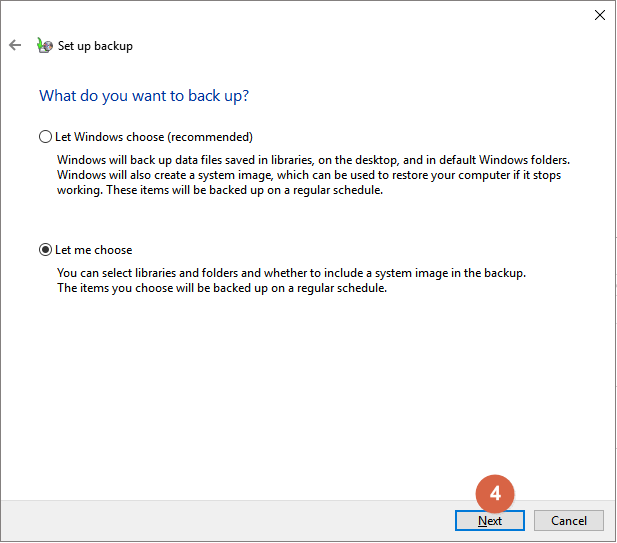Click the Set up backup wizard icon

coord(44,45)
